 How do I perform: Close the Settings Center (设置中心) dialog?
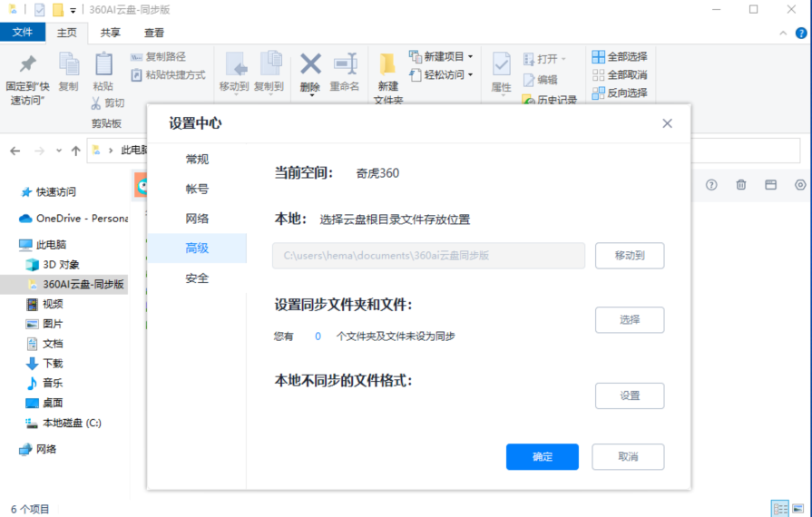[x=667, y=123]
